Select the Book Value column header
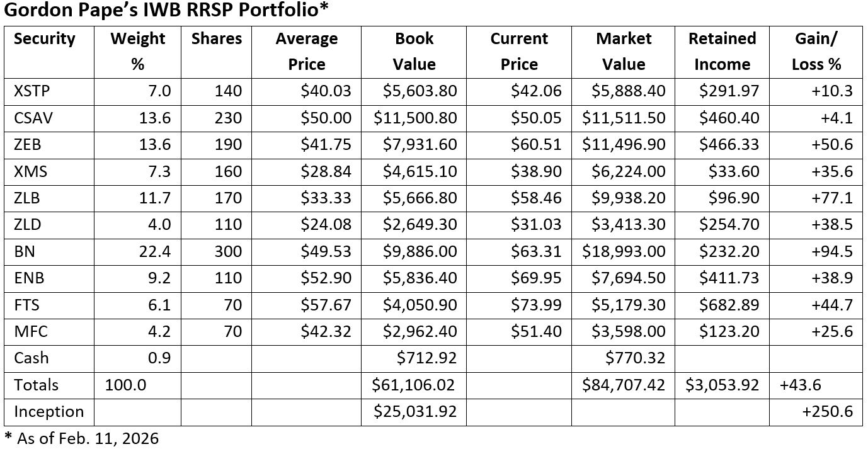This screenshot has width=868, height=449. click(414, 52)
